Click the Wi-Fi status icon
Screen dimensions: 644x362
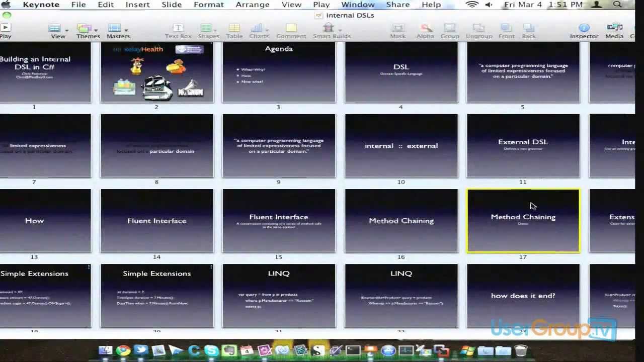pos(471,5)
